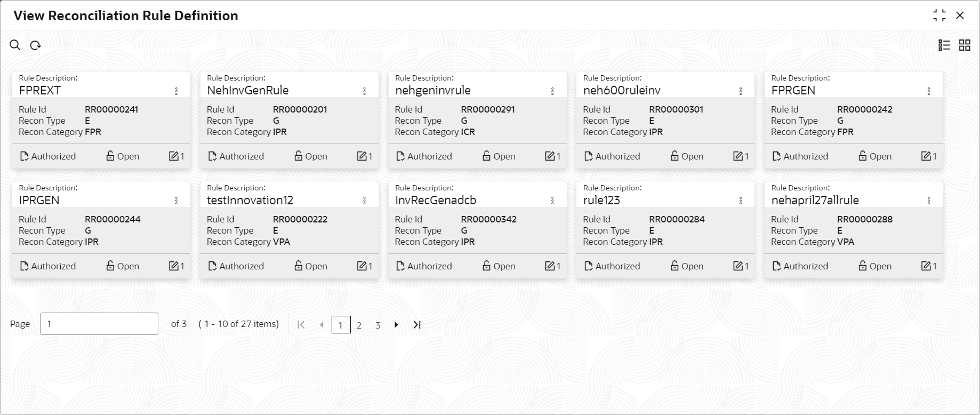Select the testInnovation12 rule card
Image resolution: width=980 pixels, height=415 pixels.
289,230
